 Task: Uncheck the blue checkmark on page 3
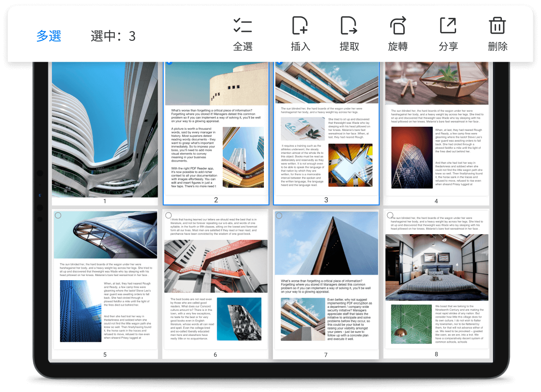[279, 62]
